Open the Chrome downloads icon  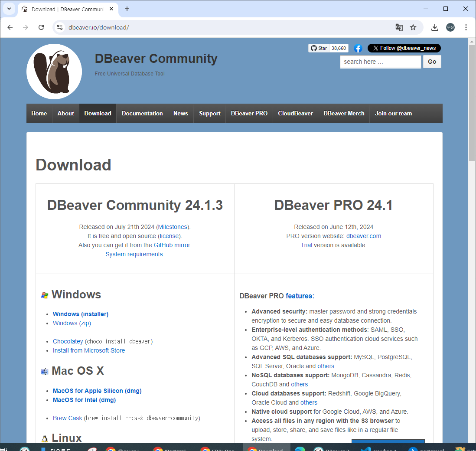435,27
